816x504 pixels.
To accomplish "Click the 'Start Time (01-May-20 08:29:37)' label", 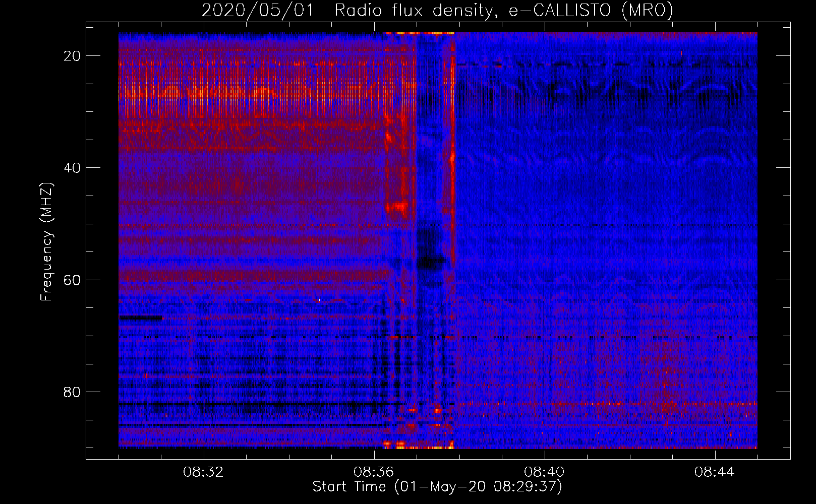I will 437,487.
